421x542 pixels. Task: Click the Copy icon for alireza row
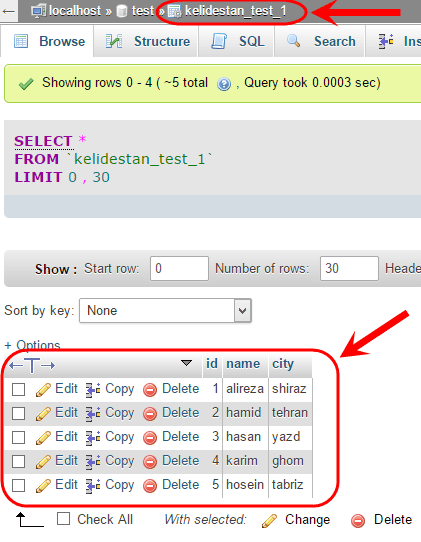[93, 390]
